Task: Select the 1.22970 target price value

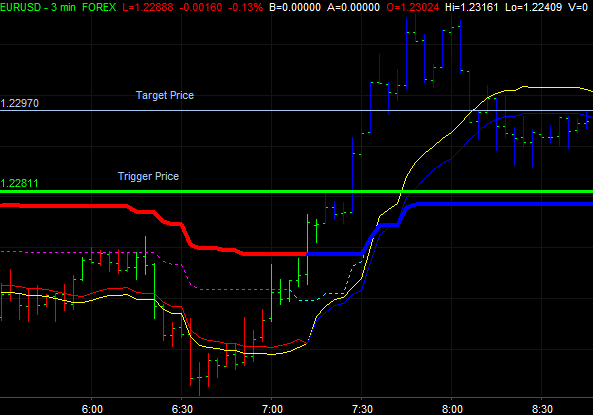Action: [x=20, y=103]
